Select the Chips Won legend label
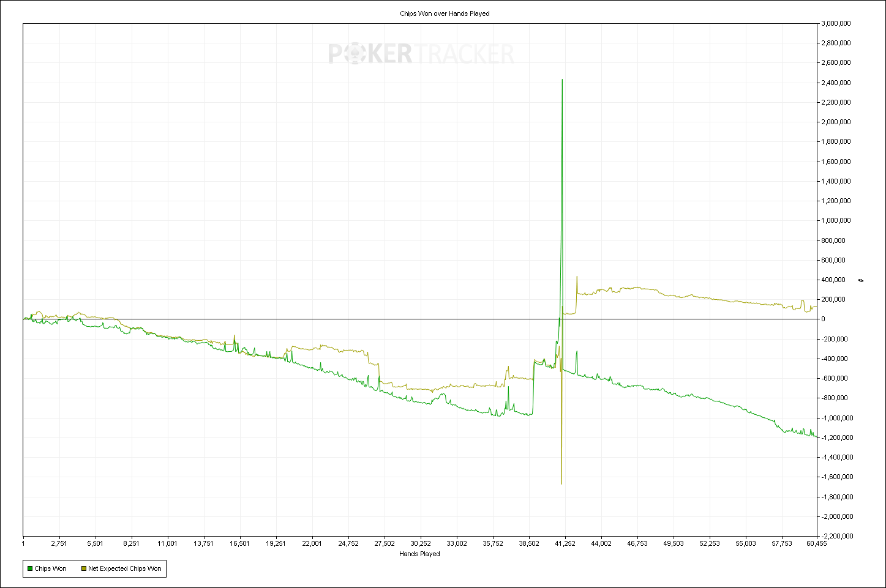 [50, 568]
